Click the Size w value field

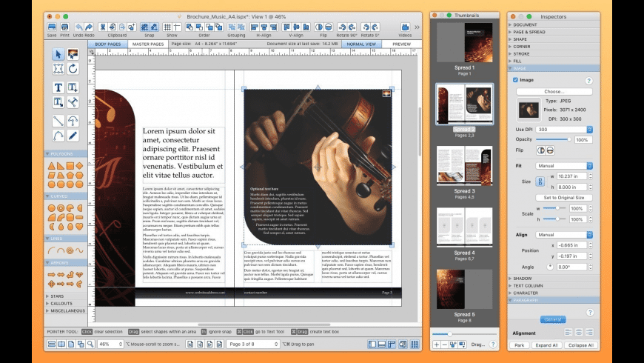click(x=571, y=176)
